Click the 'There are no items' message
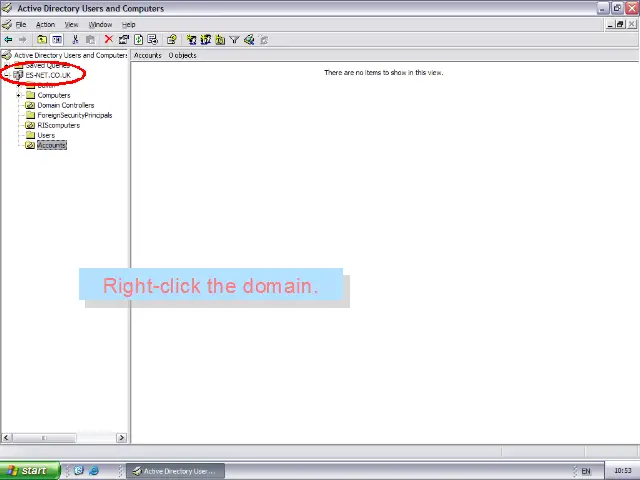This screenshot has height=480, width=640. pyautogui.click(x=384, y=73)
